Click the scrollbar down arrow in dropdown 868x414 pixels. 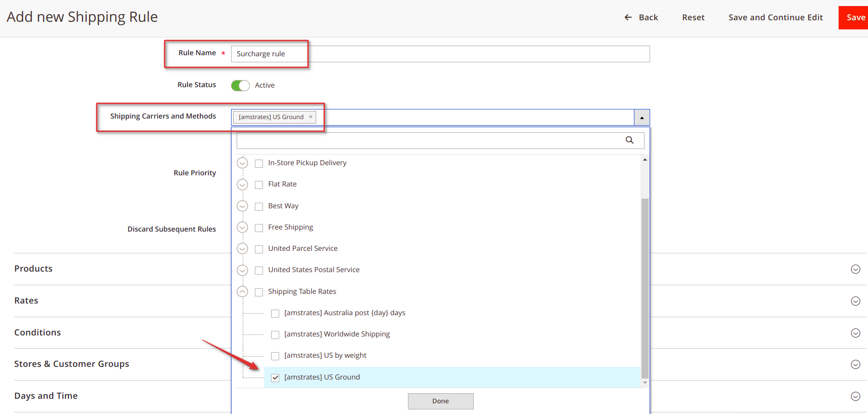[645, 383]
